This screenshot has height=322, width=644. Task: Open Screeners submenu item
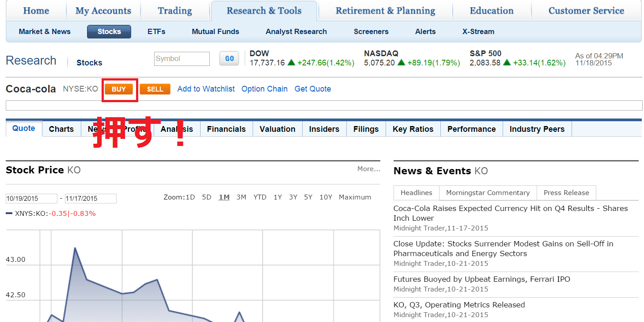pos(371,32)
